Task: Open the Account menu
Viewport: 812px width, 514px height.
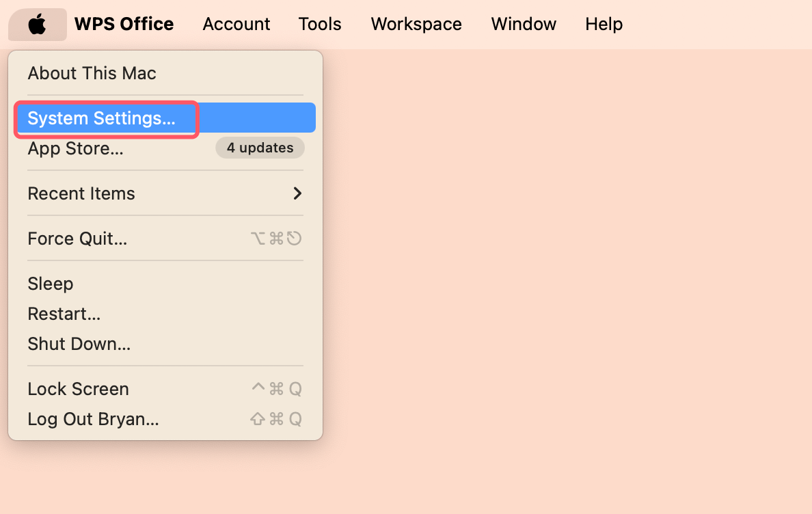Action: coord(236,25)
